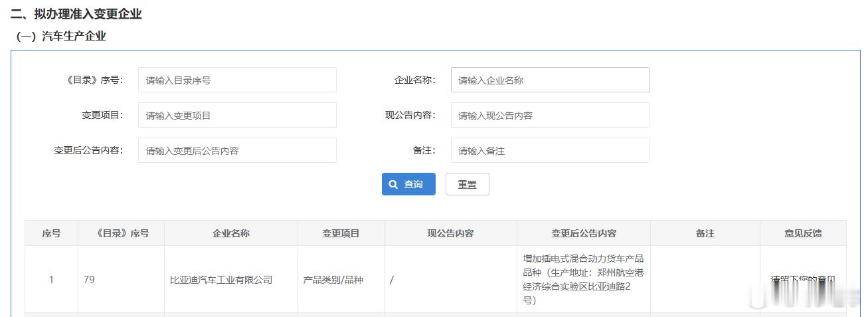868x317 pixels.
Task: Click the 二、拟办理准入变更企业 heading
Action: (76, 14)
